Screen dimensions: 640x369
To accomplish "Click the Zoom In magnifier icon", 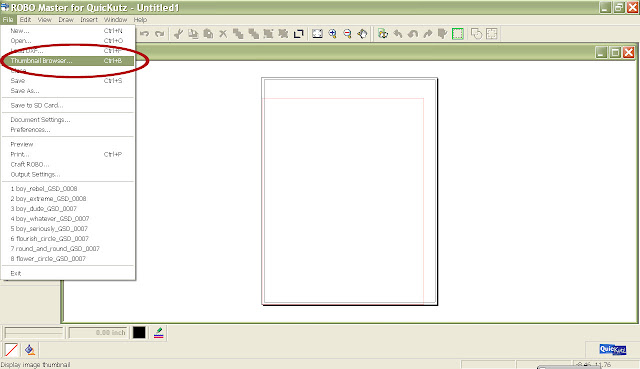I will (333, 34).
